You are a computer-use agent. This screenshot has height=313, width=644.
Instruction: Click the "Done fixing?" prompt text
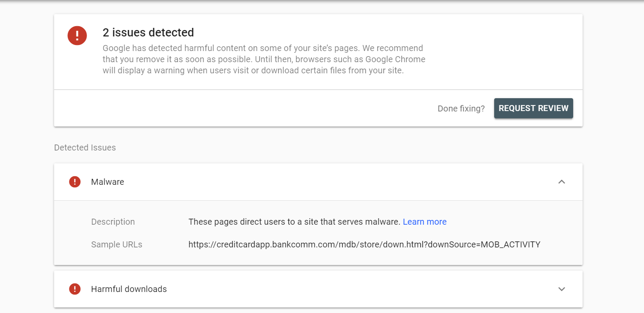point(461,108)
